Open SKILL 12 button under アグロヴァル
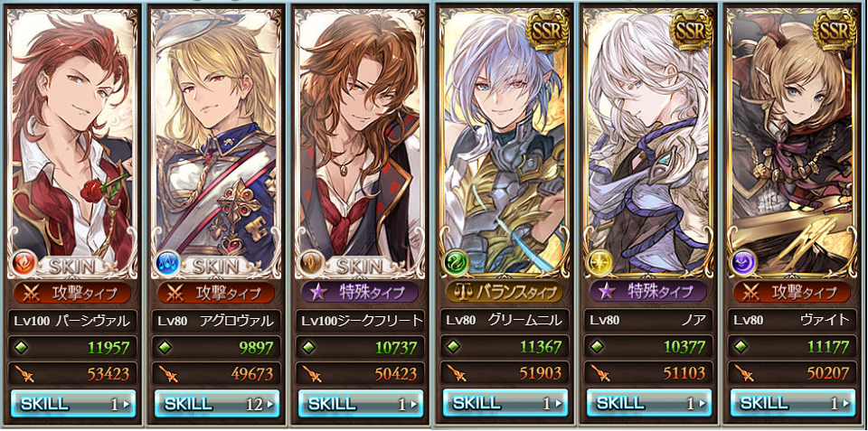 coord(217,403)
